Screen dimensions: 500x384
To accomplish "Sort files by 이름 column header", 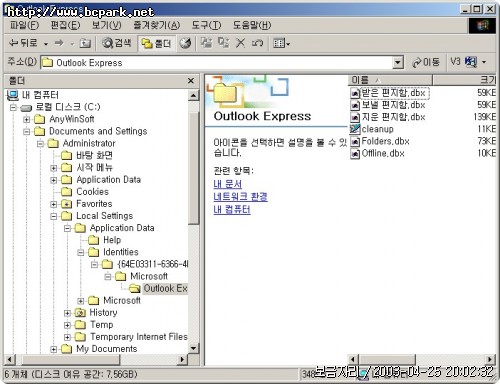I will pos(390,80).
